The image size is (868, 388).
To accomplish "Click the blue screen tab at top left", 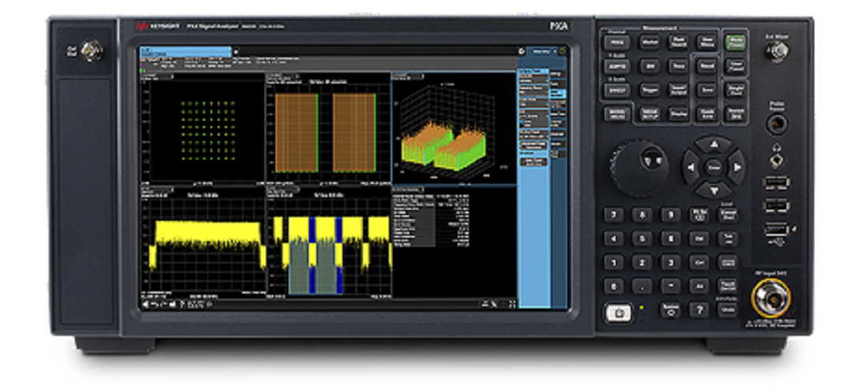I will tap(185, 51).
